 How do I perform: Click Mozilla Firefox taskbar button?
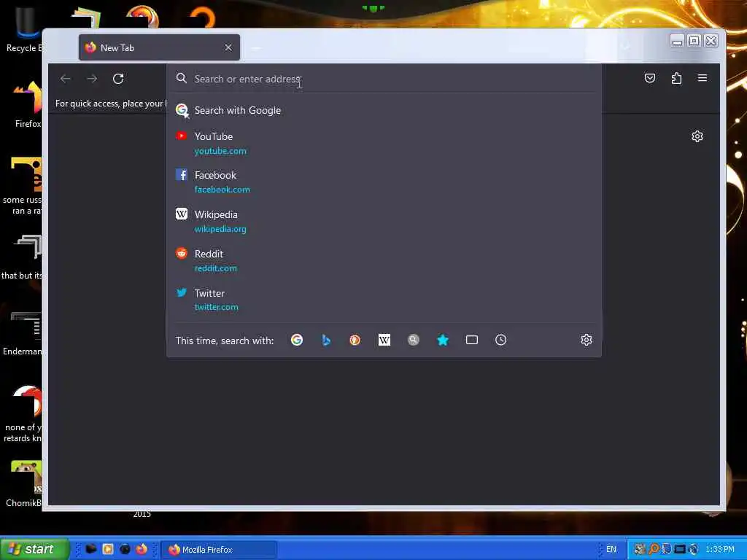[x=218, y=550]
